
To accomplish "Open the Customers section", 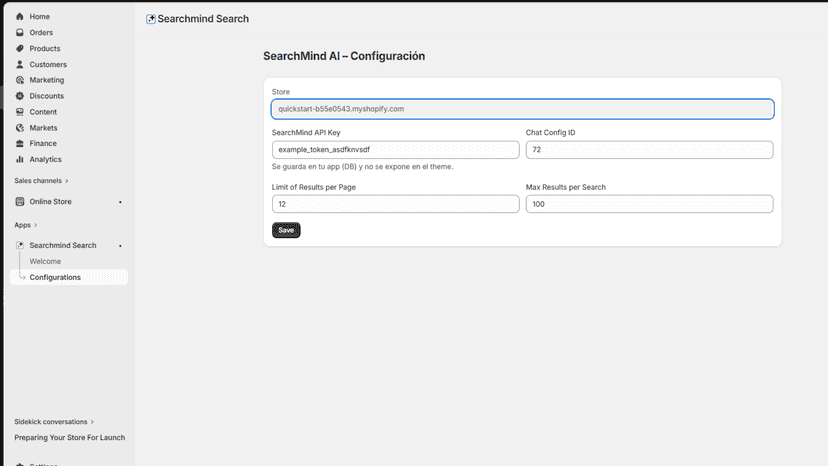I will coord(48,64).
